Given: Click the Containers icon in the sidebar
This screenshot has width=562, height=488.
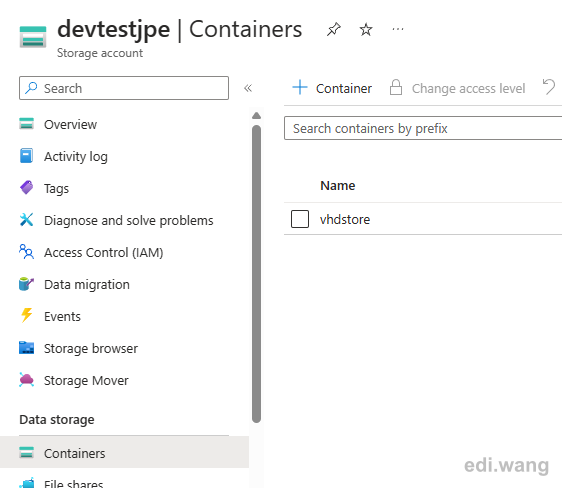Looking at the screenshot, I should 27,453.
